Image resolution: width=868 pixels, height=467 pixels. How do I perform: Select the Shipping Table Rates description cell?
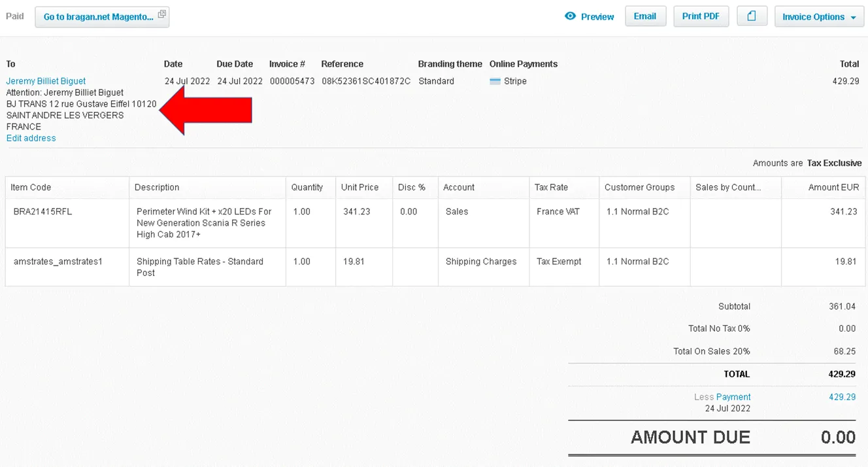(207, 267)
